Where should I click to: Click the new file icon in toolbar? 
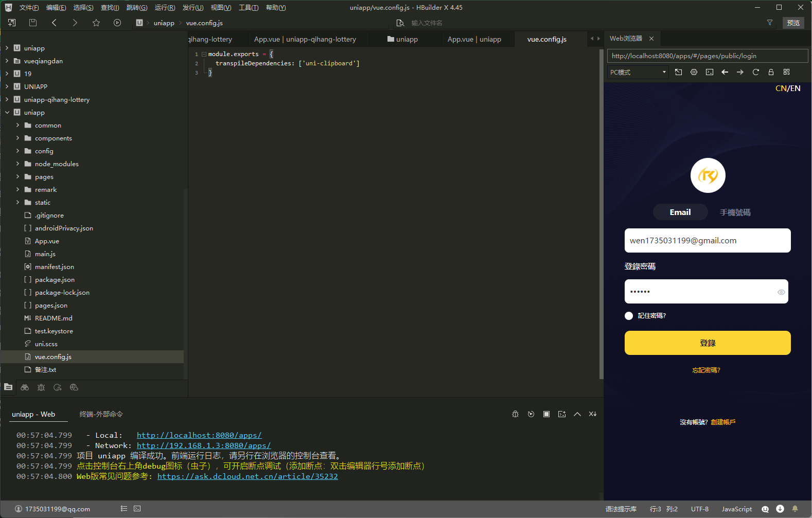12,23
